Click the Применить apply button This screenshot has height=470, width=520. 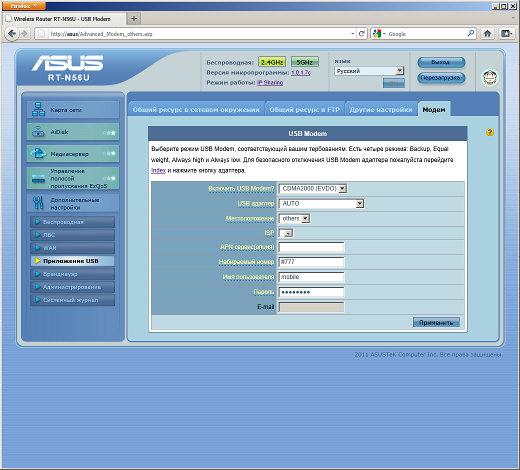(436, 322)
